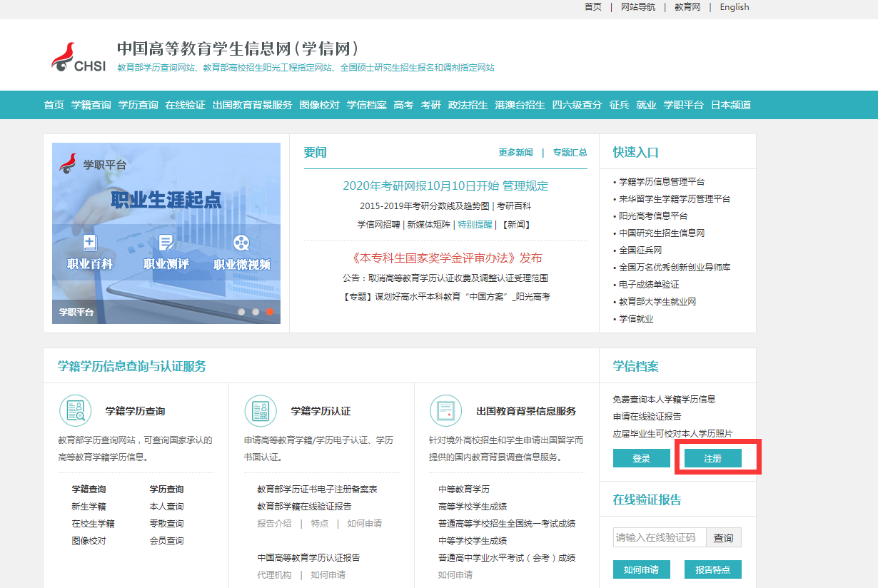Screen dimensions: 878x588
Task: Open 教育部学籍在线验证报告 link
Action: point(304,507)
